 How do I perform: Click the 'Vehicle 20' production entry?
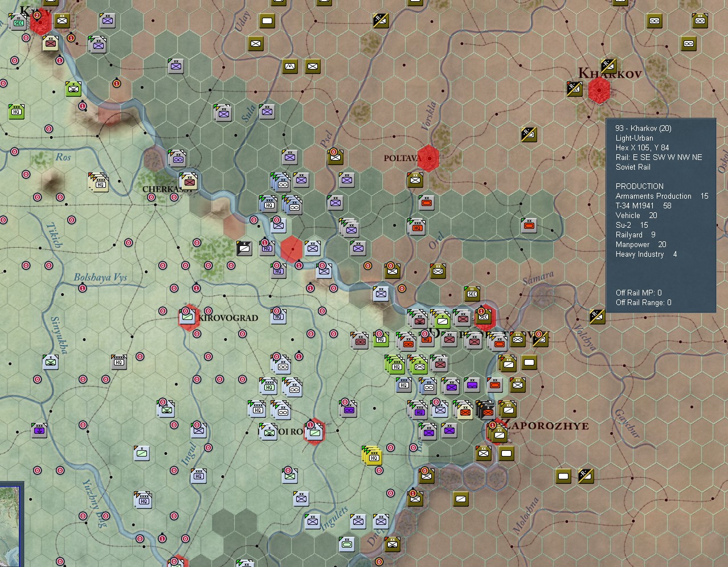[x=636, y=215]
